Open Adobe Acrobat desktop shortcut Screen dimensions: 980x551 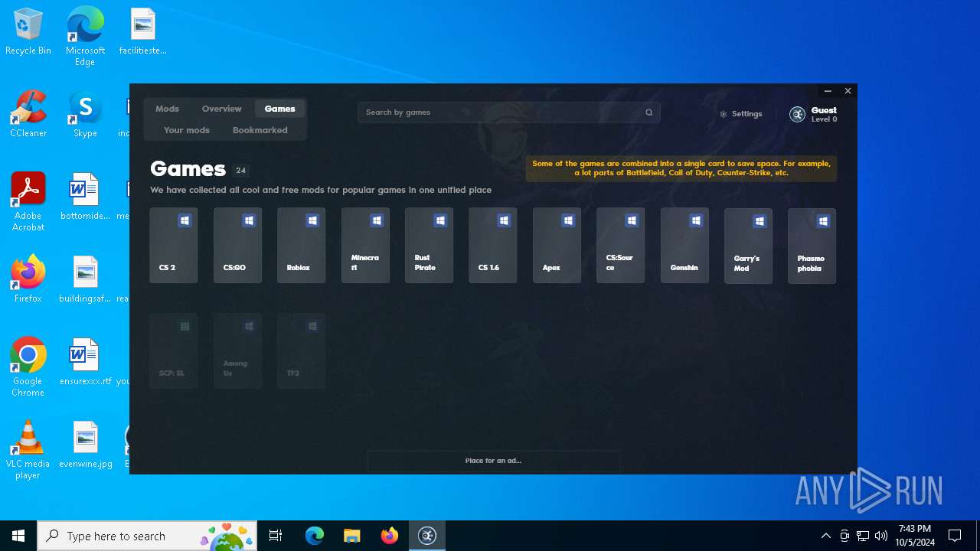[x=28, y=202]
